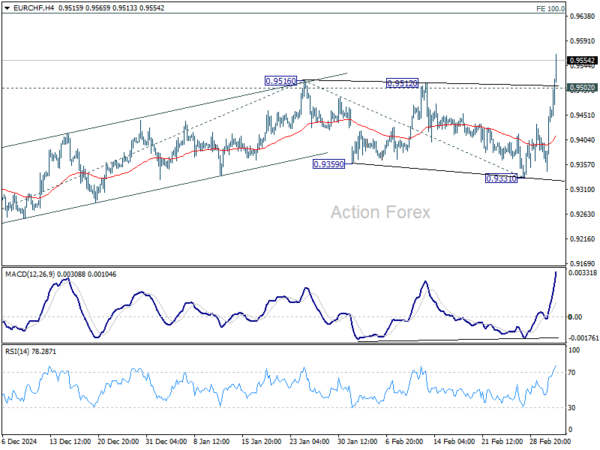Click the 0.91690 price axis label
This screenshot has height=450, width=600.
(x=582, y=264)
